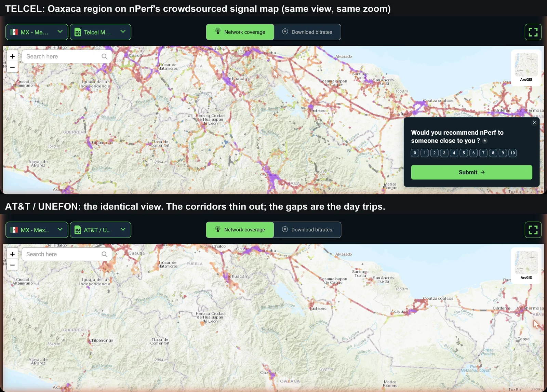This screenshot has width=547, height=392.
Task: Select rating 3 in the survey
Action: coord(444,153)
